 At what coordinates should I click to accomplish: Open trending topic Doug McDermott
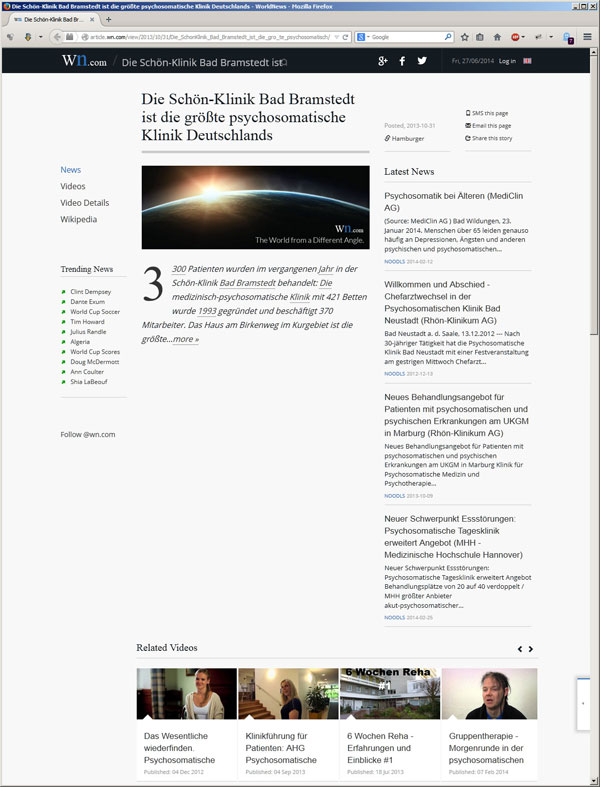(x=94, y=362)
